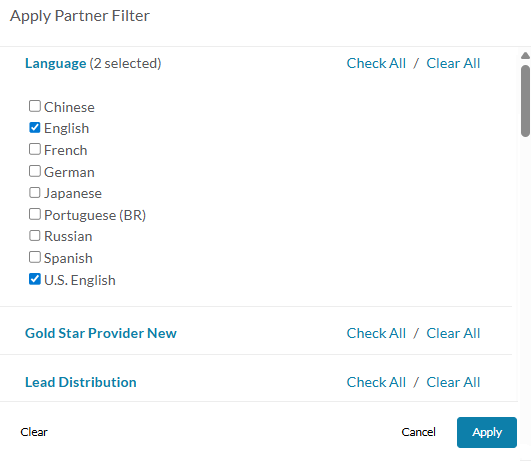
Task: Check the Chinese language checkbox
Action: tap(35, 106)
